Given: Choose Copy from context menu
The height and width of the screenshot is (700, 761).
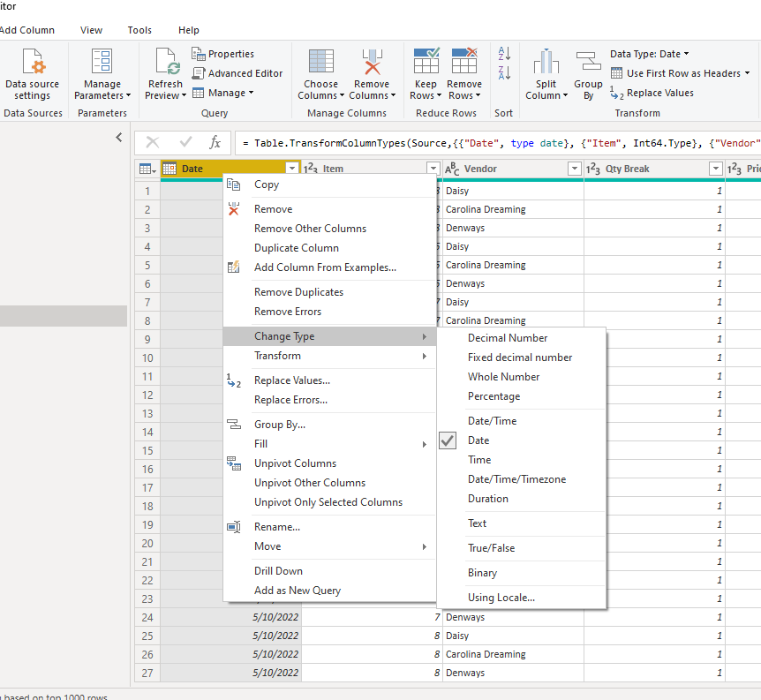Looking at the screenshot, I should point(329,184).
